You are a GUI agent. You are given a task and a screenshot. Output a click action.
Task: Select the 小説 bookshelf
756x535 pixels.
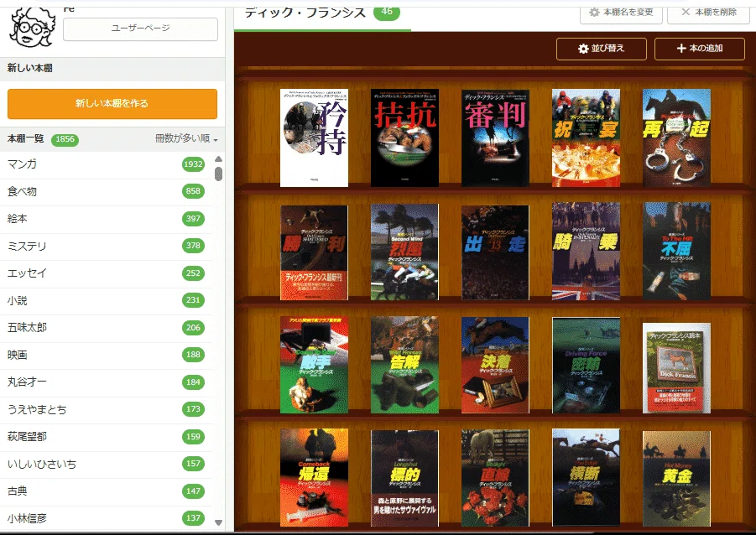[x=106, y=301]
